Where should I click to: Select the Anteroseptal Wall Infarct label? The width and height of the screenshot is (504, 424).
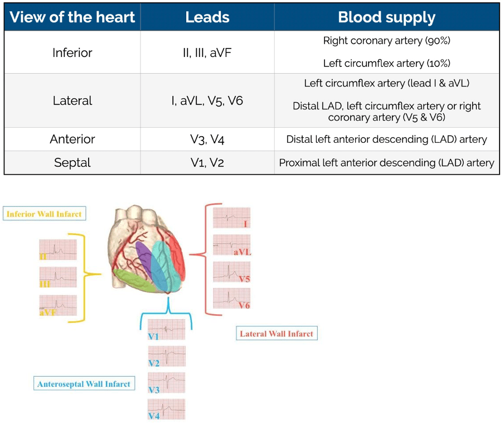[x=84, y=384]
